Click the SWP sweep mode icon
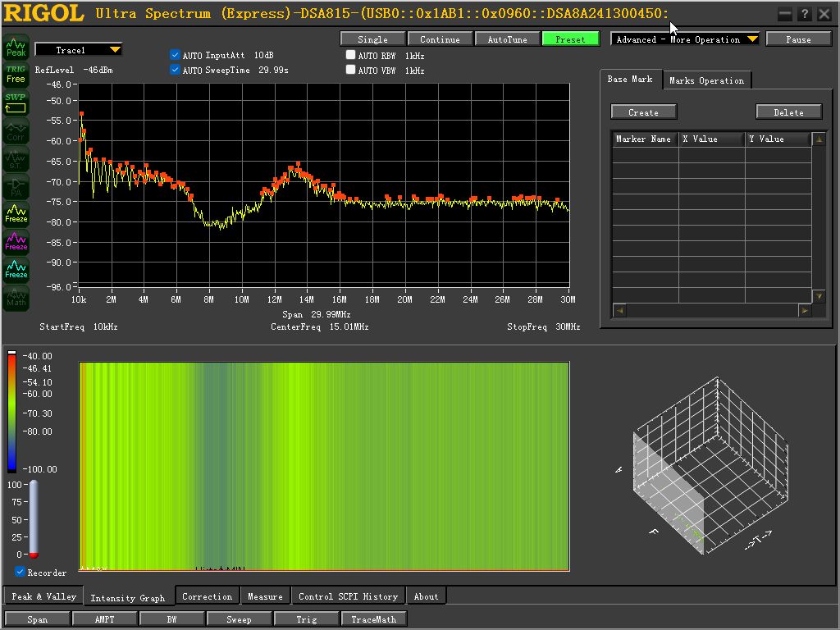The width and height of the screenshot is (840, 630). pos(16,103)
